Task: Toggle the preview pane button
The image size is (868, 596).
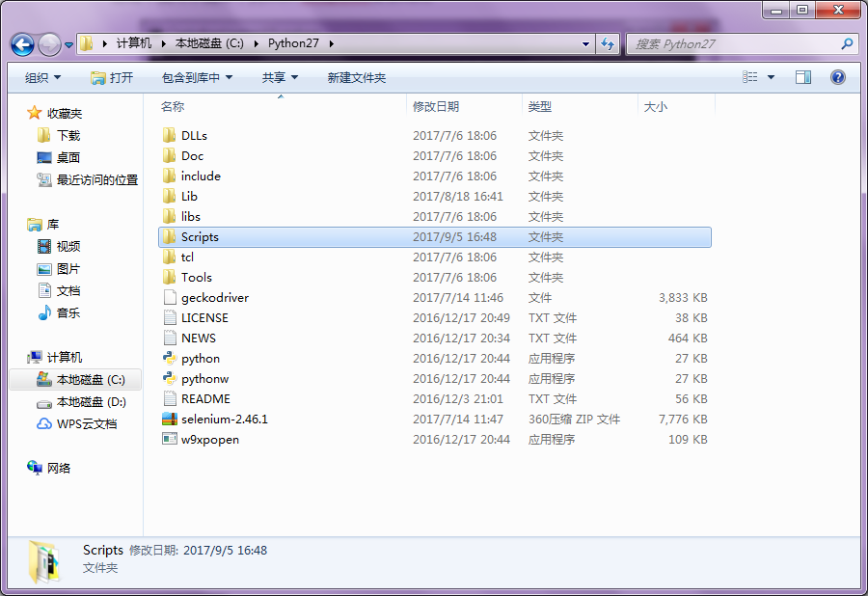Action: coord(802,77)
